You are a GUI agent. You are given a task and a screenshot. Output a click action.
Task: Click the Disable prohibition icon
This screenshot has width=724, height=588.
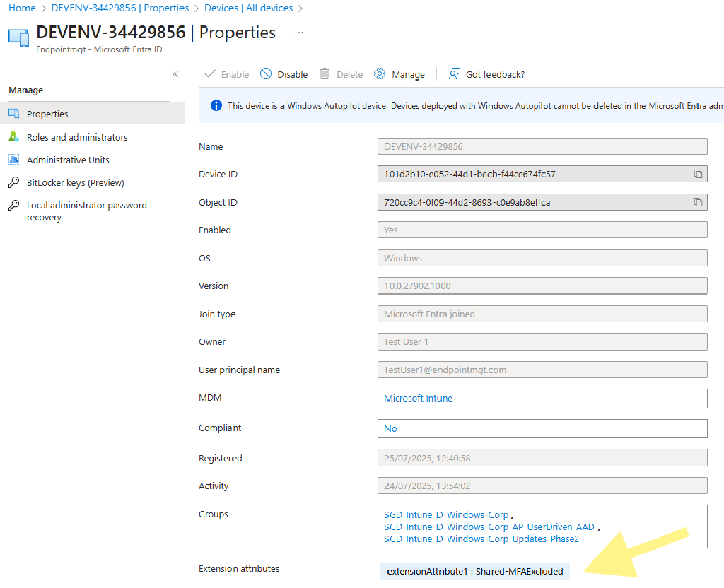(x=265, y=73)
